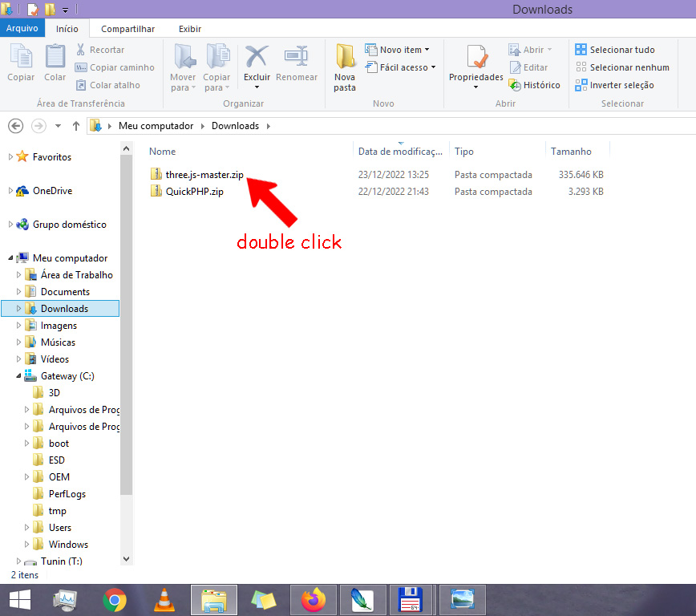Sort files by the Tamanho column header
696x616 pixels.
571,151
